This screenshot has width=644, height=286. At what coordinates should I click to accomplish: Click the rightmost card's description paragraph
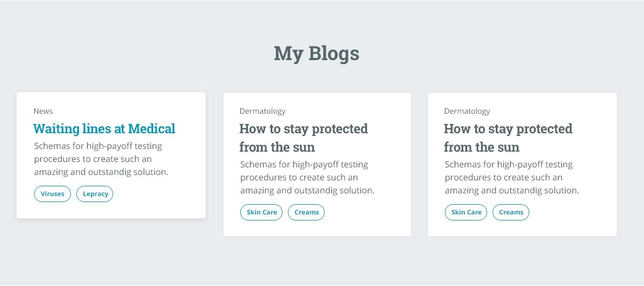pos(512,178)
